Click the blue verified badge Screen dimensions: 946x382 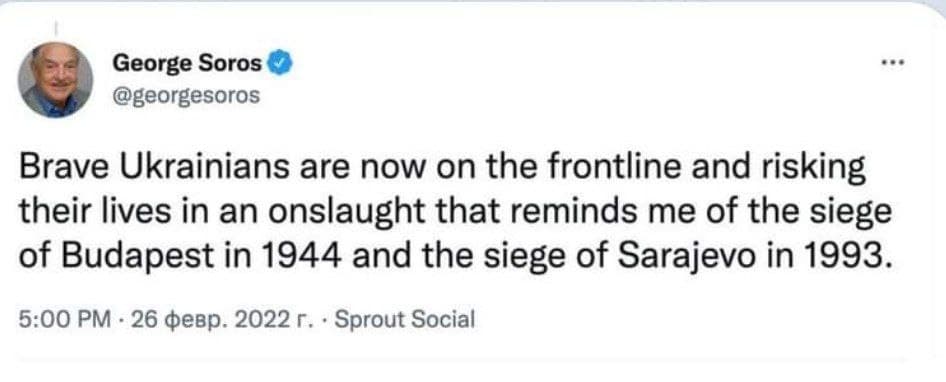coord(280,63)
